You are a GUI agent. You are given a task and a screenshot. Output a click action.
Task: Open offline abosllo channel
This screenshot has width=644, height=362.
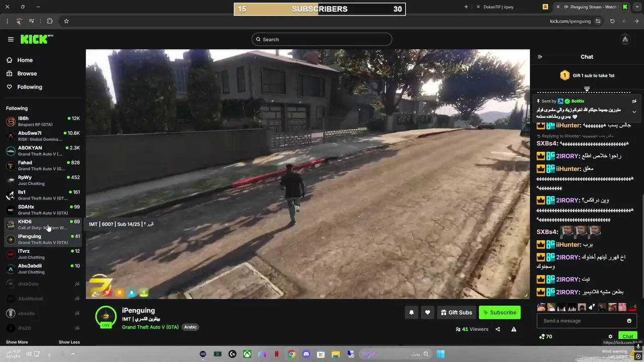(x=43, y=313)
